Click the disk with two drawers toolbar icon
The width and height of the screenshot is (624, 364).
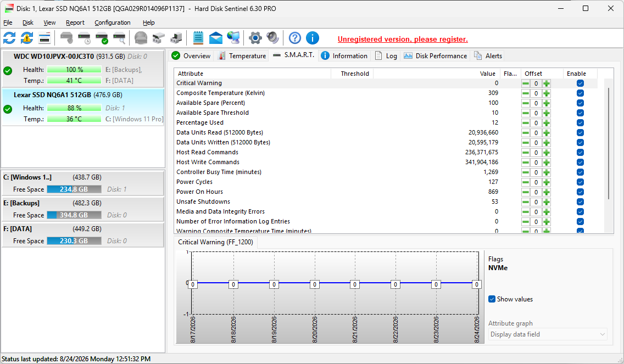click(158, 38)
